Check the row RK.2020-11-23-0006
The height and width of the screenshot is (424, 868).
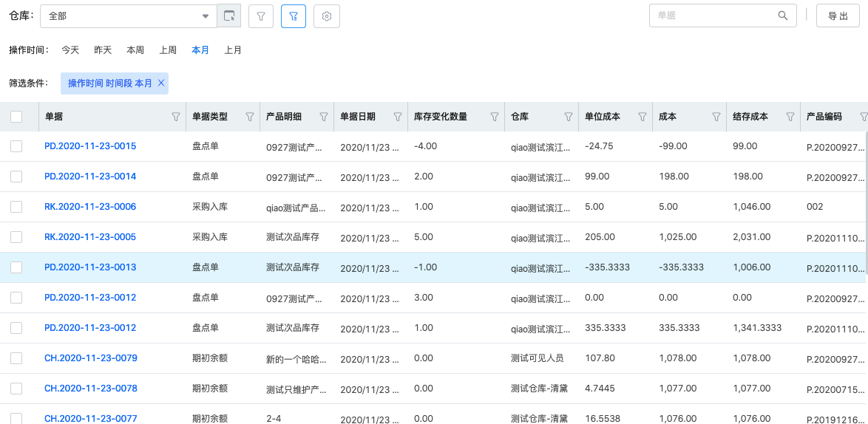[16, 207]
